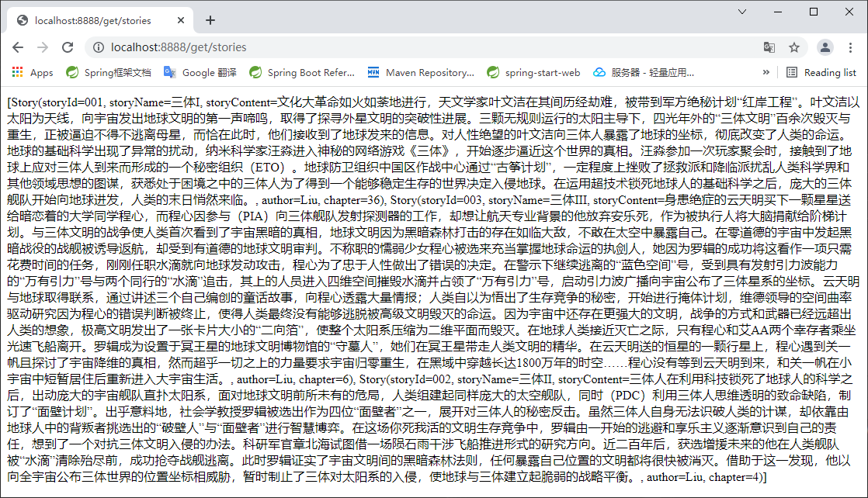
Task: Open the browser profile avatar
Action: tap(825, 47)
